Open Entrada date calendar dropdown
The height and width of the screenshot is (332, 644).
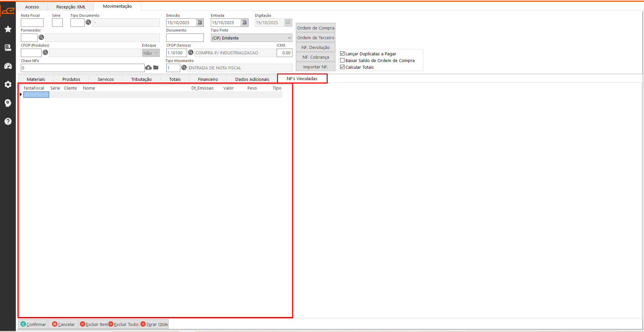tap(244, 23)
